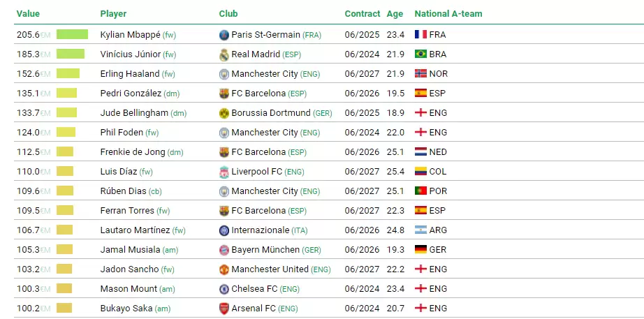Click the Colombia flag icon
644x319 pixels.
coord(420,172)
